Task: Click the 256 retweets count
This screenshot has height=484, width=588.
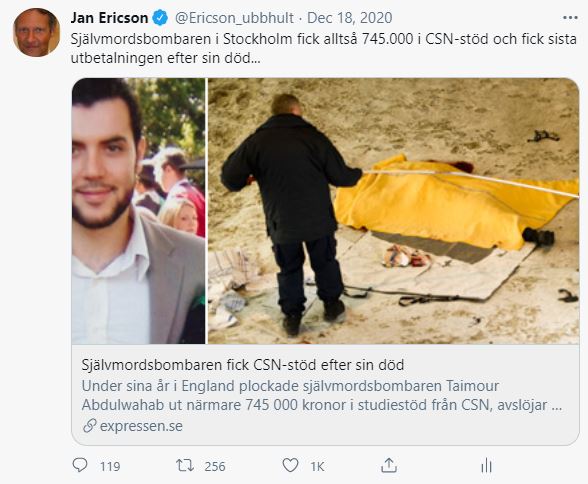Action: point(215,466)
